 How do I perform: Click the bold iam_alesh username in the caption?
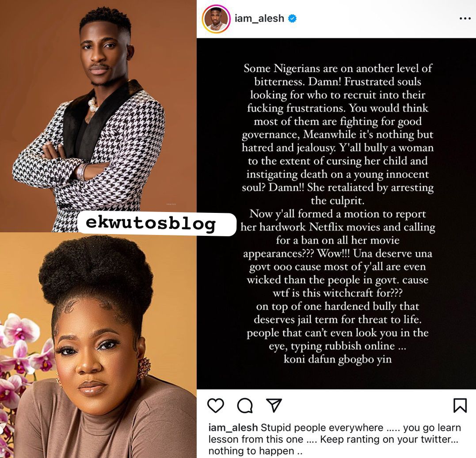point(233,428)
